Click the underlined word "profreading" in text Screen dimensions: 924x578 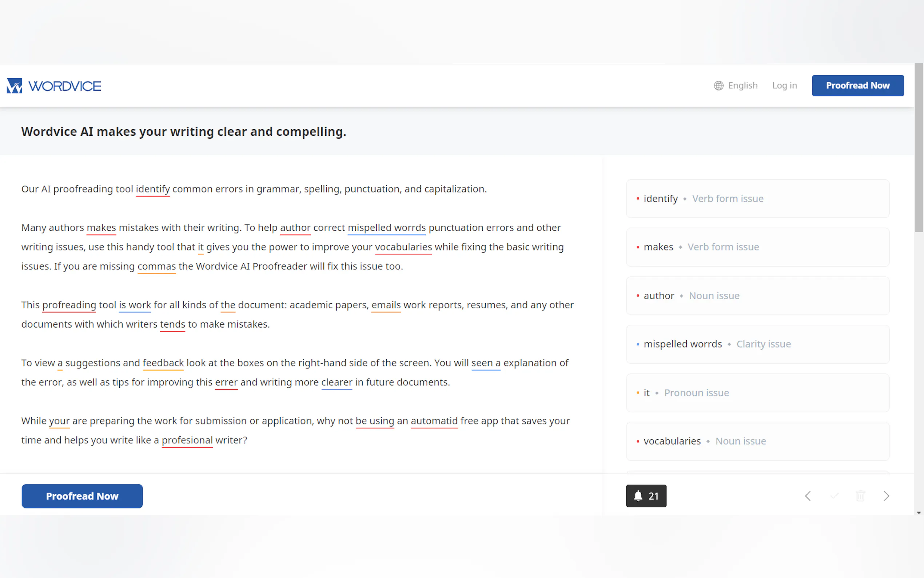point(69,305)
